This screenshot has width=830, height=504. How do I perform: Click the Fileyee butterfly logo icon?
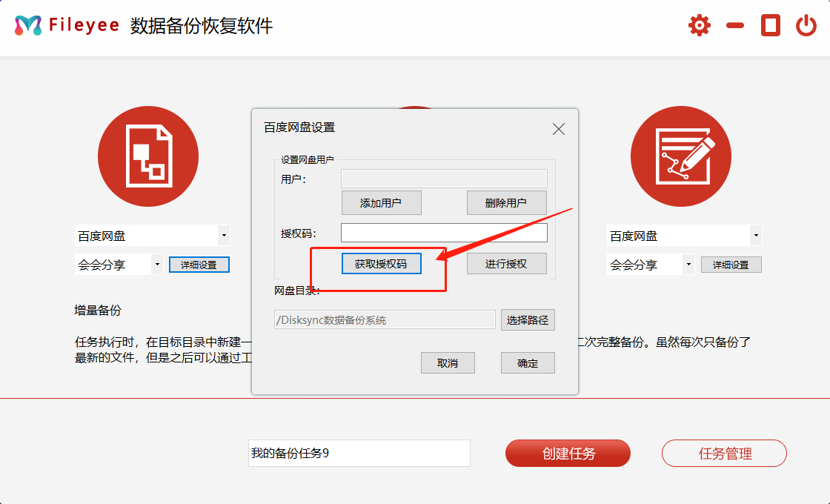pyautogui.click(x=27, y=24)
